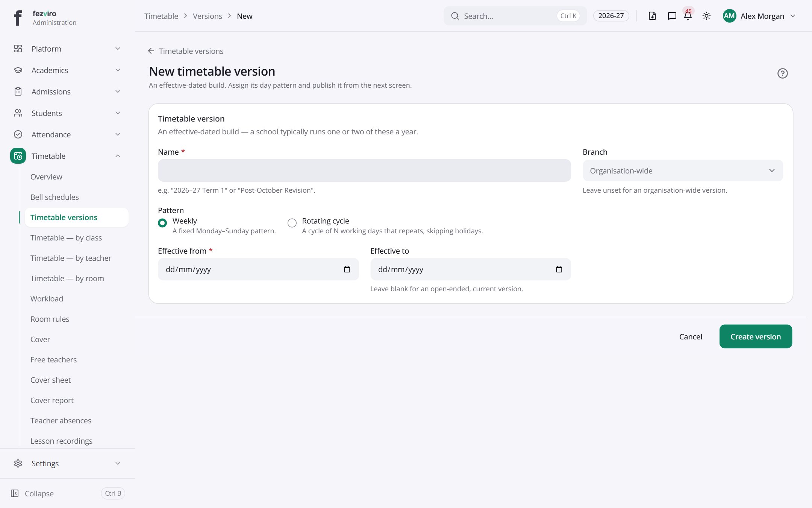Click Versions in the breadcrumb
The height and width of the screenshot is (508, 812).
208,16
